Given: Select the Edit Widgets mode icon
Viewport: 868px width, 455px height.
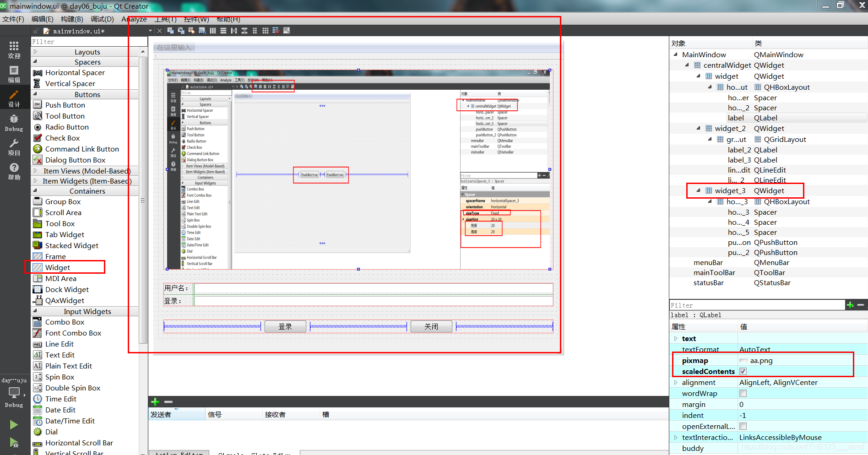Looking at the screenshot, I should [170, 31].
